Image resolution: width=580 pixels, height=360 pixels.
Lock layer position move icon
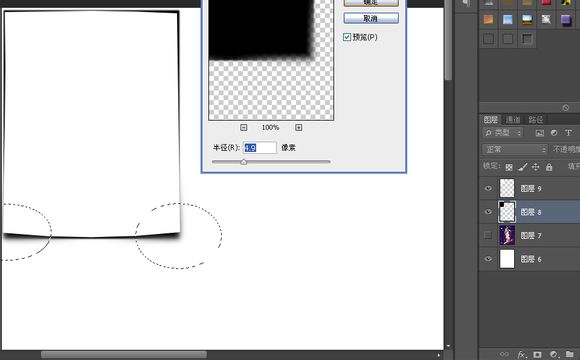tap(535, 167)
